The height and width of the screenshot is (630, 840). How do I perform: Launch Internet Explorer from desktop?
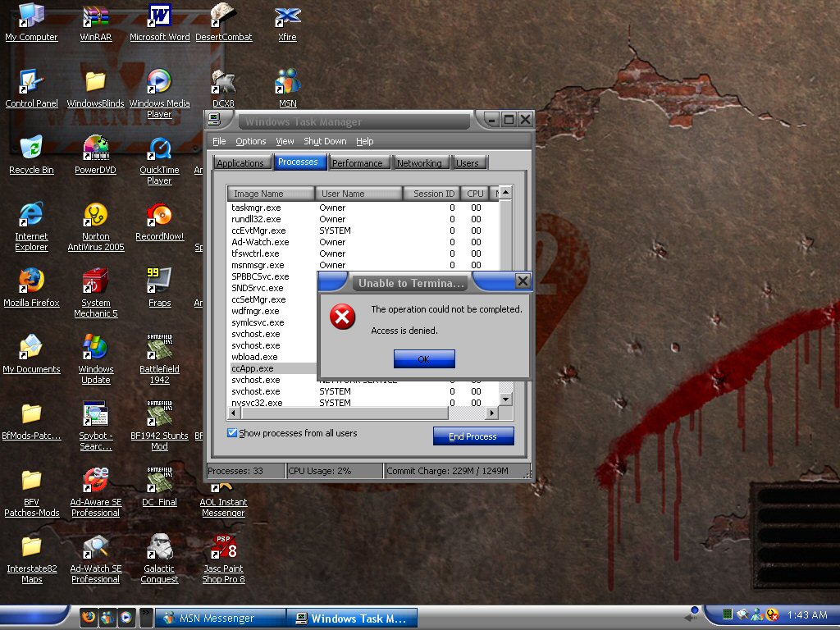pyautogui.click(x=32, y=226)
